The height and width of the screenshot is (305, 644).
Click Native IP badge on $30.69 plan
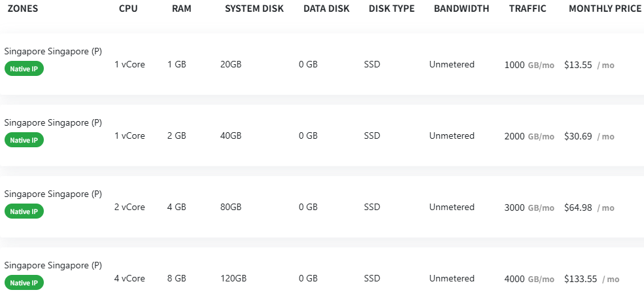24,140
